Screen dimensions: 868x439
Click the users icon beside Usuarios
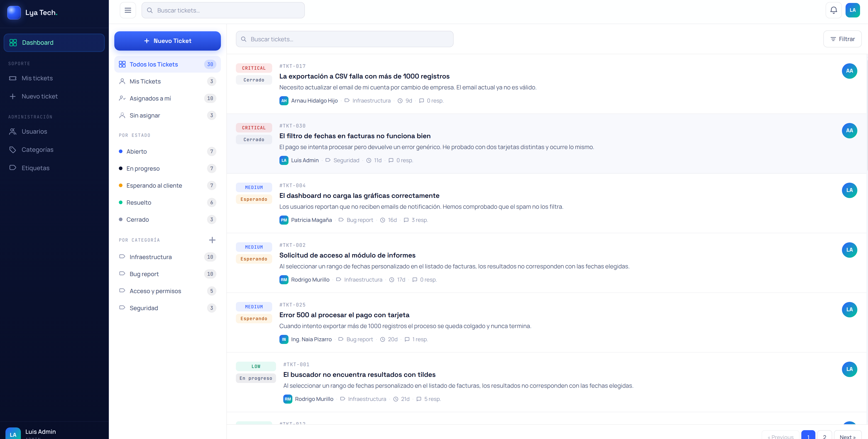13,132
